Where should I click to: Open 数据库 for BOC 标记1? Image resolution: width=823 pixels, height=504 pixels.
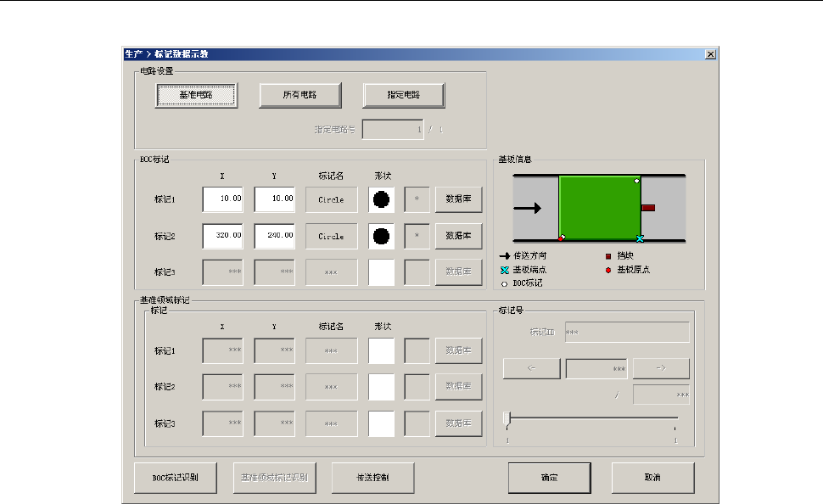(458, 199)
